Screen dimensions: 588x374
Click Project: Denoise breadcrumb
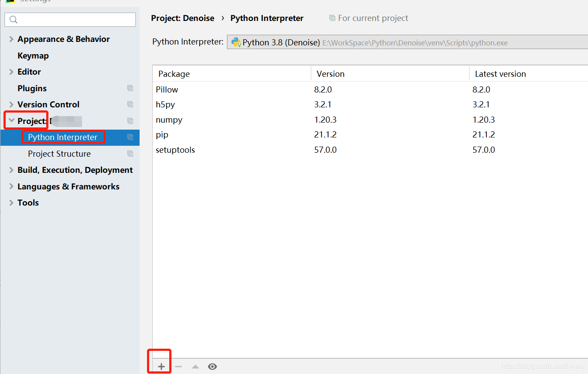(183, 18)
